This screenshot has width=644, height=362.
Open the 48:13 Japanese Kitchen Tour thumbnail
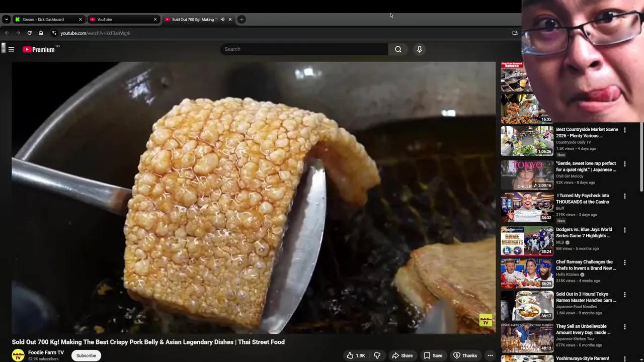527,337
